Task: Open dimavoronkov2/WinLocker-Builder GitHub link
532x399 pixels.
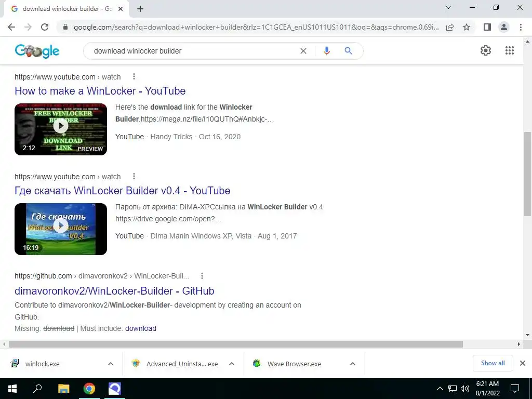Action: pos(114,291)
